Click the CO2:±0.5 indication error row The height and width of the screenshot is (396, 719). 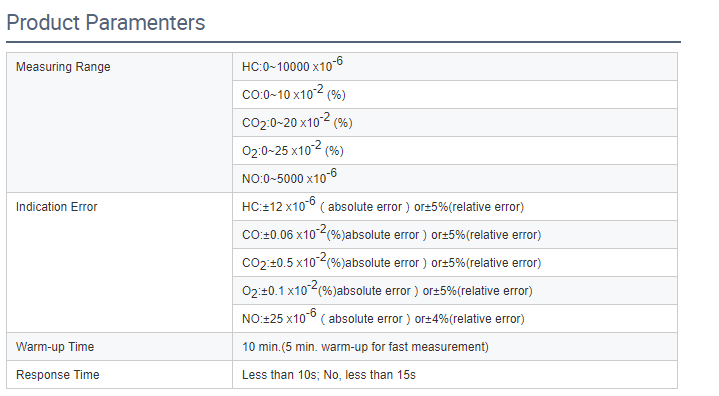455,263
